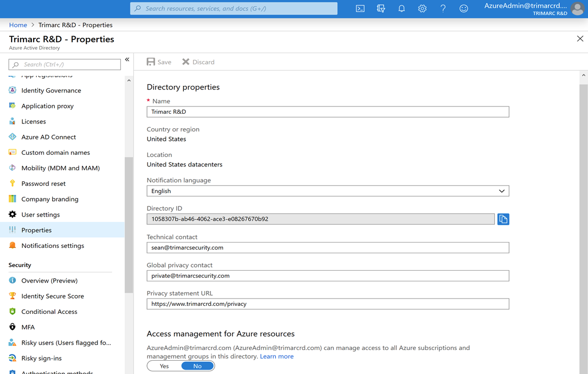This screenshot has width=588, height=374.
Task: Open the Notification language dropdown
Action: point(501,190)
